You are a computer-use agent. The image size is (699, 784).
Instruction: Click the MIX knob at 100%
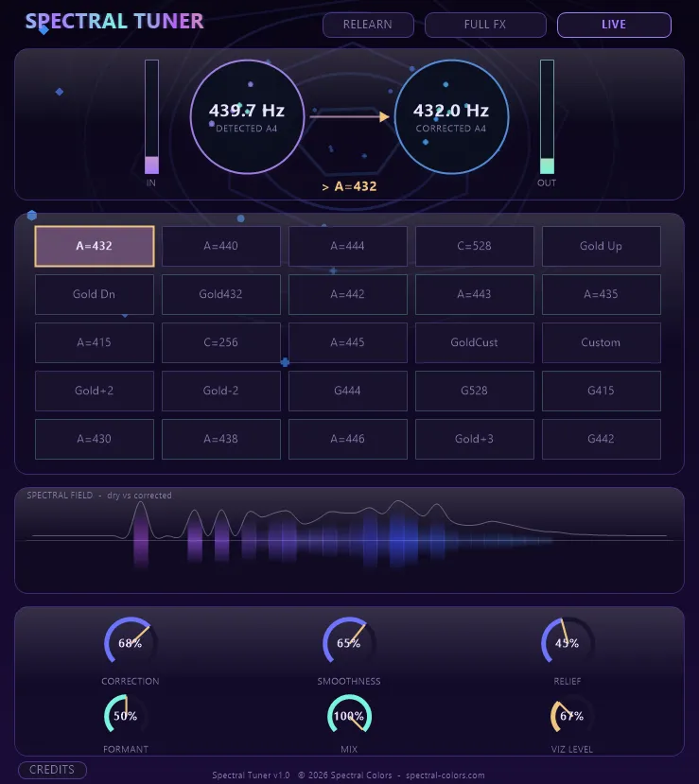(349, 716)
